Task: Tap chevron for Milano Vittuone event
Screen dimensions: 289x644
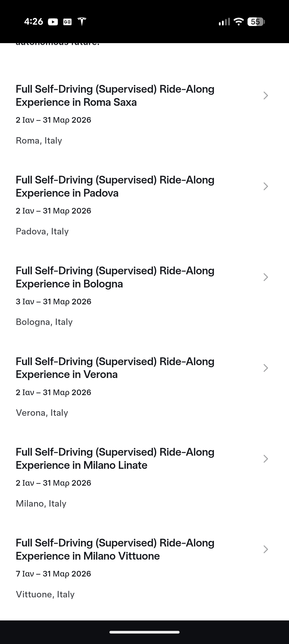Action: click(x=265, y=549)
